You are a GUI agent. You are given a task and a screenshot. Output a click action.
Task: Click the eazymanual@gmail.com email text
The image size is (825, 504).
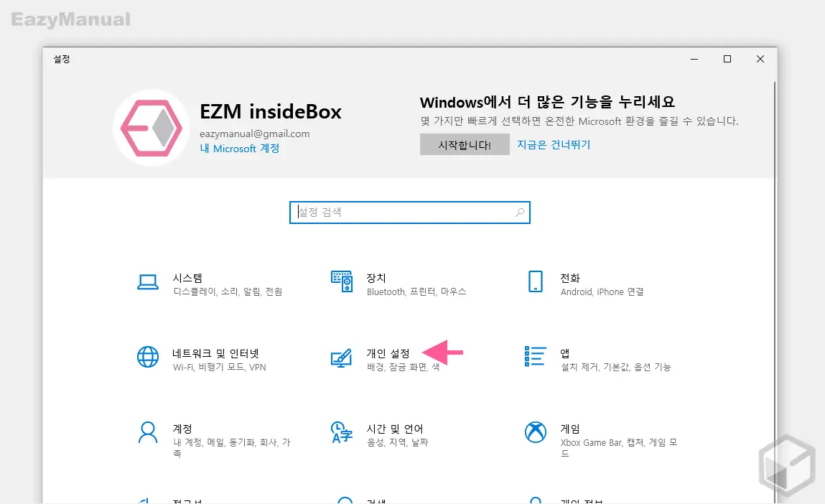tap(255, 134)
